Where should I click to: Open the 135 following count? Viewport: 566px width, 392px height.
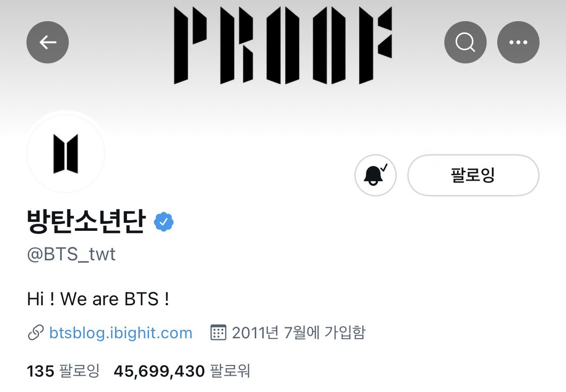(x=41, y=371)
